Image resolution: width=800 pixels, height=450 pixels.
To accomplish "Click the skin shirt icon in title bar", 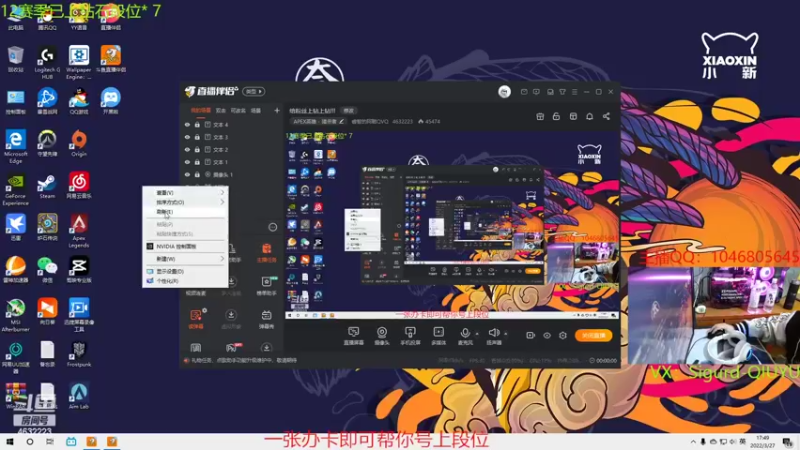I will tap(562, 92).
